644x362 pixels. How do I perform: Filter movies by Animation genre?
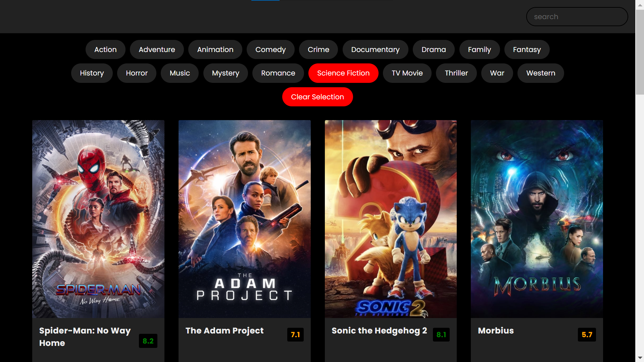[x=215, y=50]
